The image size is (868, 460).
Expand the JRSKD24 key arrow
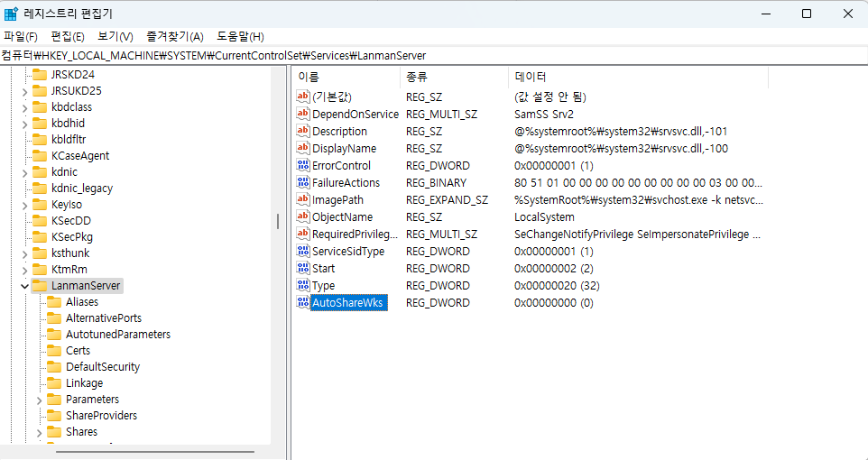coord(24,75)
